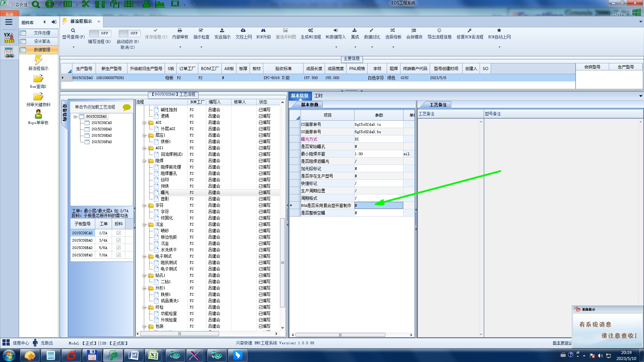644x362 pixels.
Task: Click the 型号查询 search icon
Action: point(73,31)
